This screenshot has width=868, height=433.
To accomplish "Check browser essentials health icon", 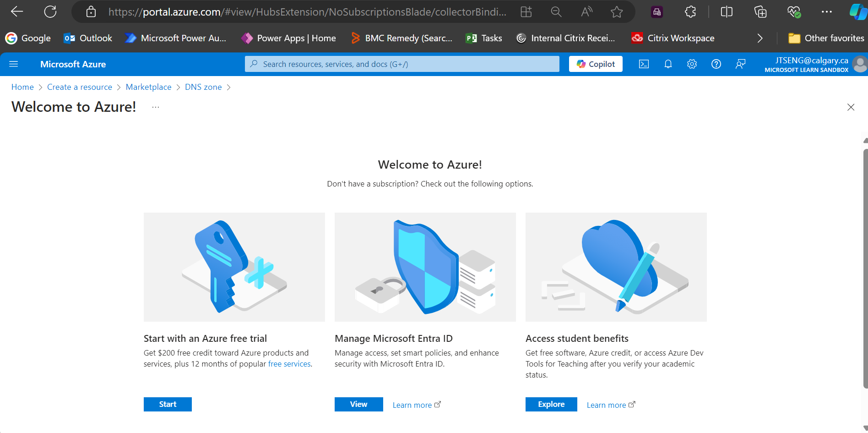I will (x=794, y=12).
